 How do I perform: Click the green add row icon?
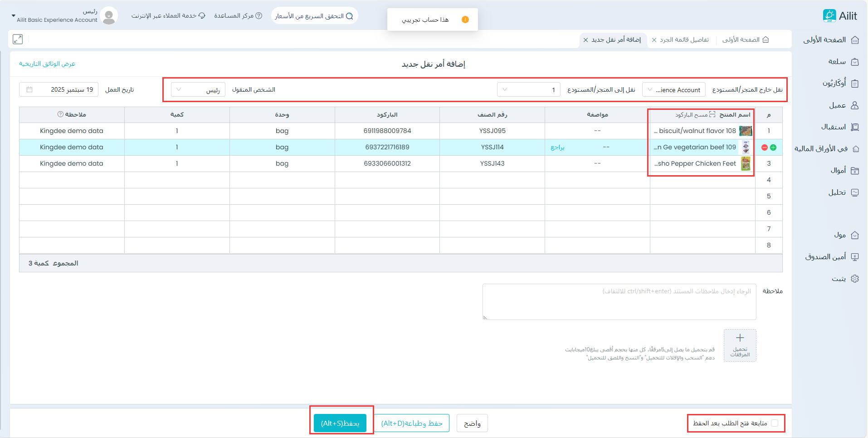tap(773, 148)
